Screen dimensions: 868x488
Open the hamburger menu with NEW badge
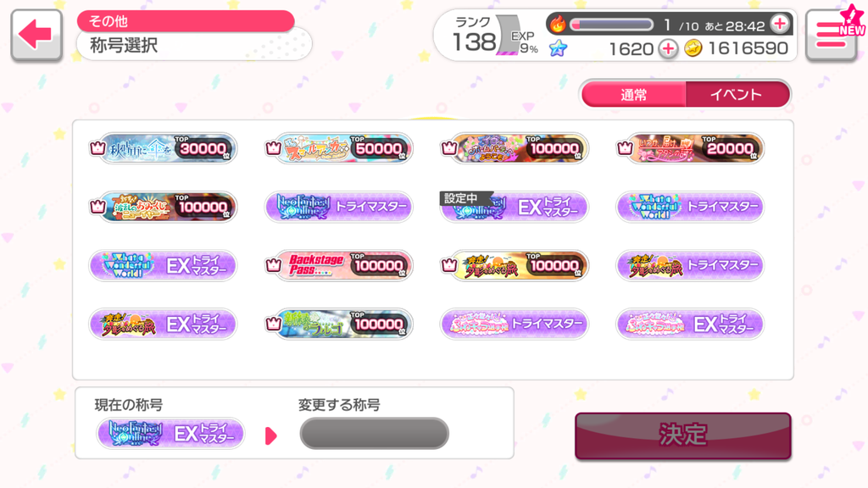832,35
